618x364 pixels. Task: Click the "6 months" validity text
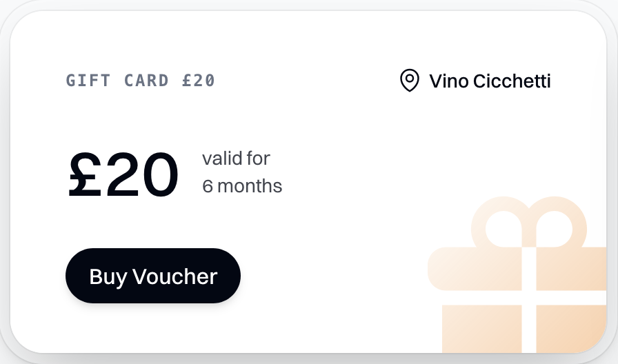pyautogui.click(x=242, y=186)
